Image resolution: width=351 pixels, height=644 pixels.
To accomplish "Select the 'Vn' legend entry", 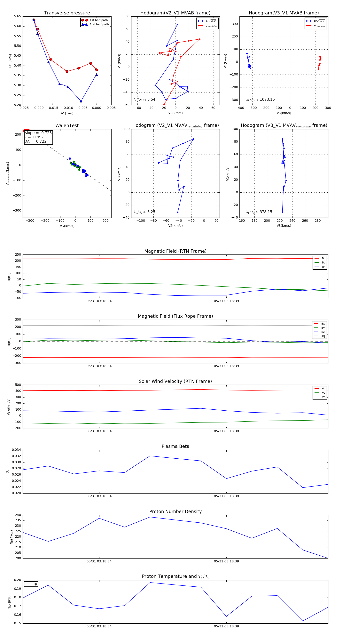I will pos(320,397).
